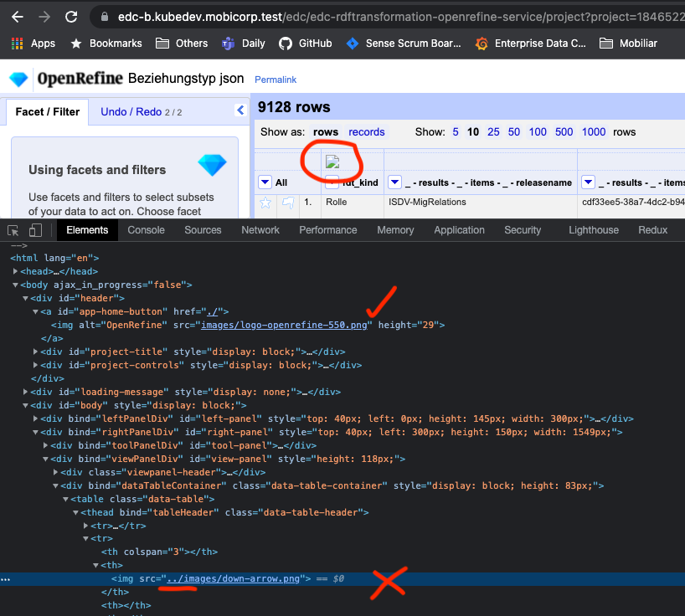
Task: Expand the loading-message div node
Action: [x=25, y=392]
